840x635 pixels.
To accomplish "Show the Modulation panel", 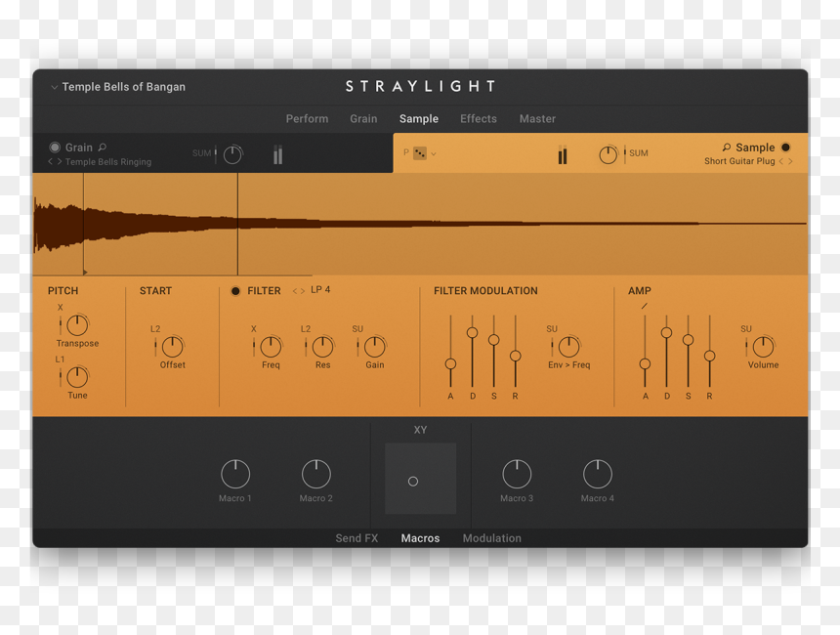I will click(x=491, y=538).
